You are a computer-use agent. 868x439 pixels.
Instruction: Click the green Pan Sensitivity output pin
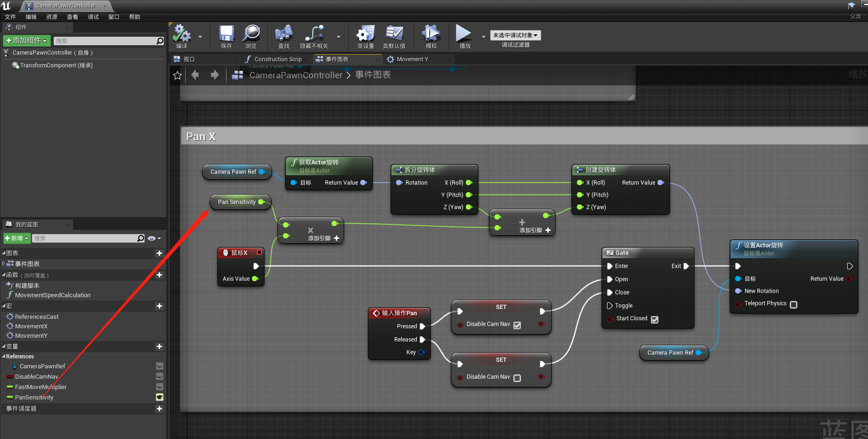tap(261, 202)
